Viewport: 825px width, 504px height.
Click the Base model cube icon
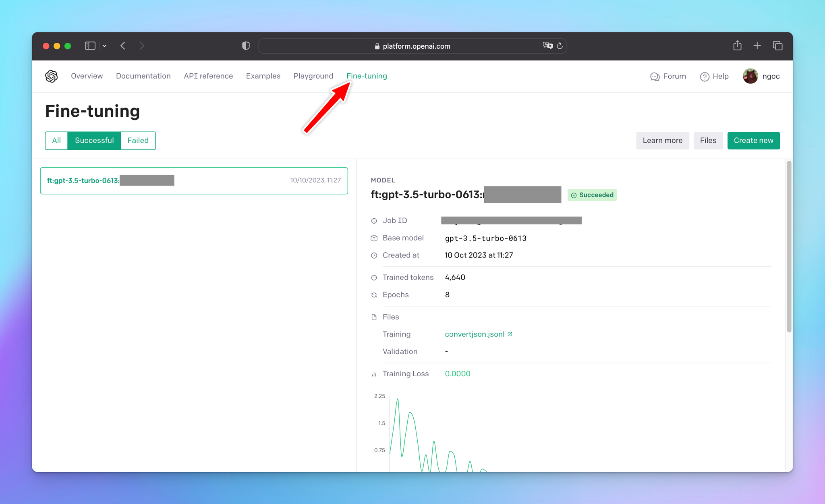pos(374,238)
